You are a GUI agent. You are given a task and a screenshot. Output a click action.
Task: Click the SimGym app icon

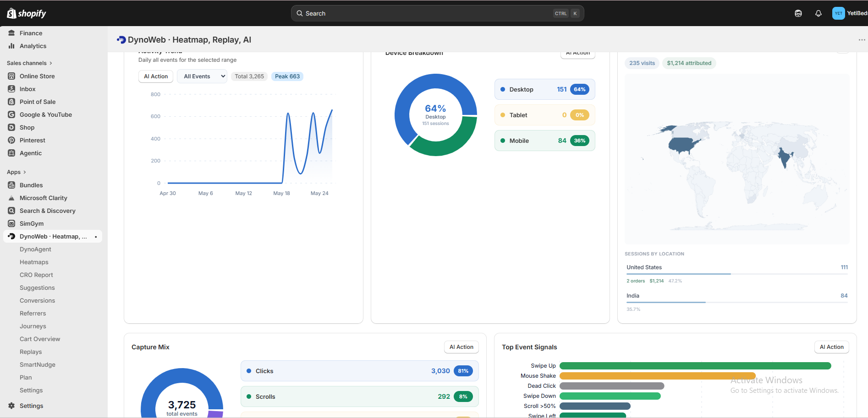tap(11, 223)
